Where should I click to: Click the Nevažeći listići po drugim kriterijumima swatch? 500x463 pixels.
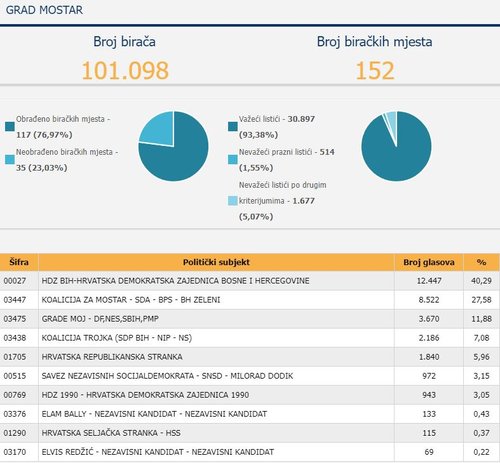click(x=233, y=201)
